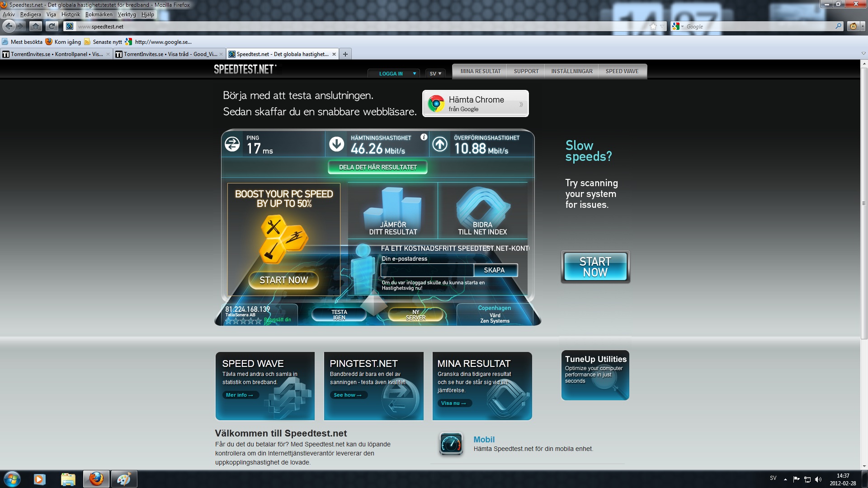Image resolution: width=868 pixels, height=488 pixels.
Task: Open info icon beside Hämtningshastighet
Action: coord(424,137)
